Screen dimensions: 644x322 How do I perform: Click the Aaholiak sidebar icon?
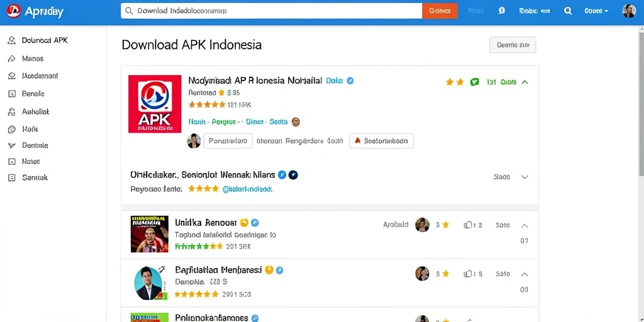point(12,111)
